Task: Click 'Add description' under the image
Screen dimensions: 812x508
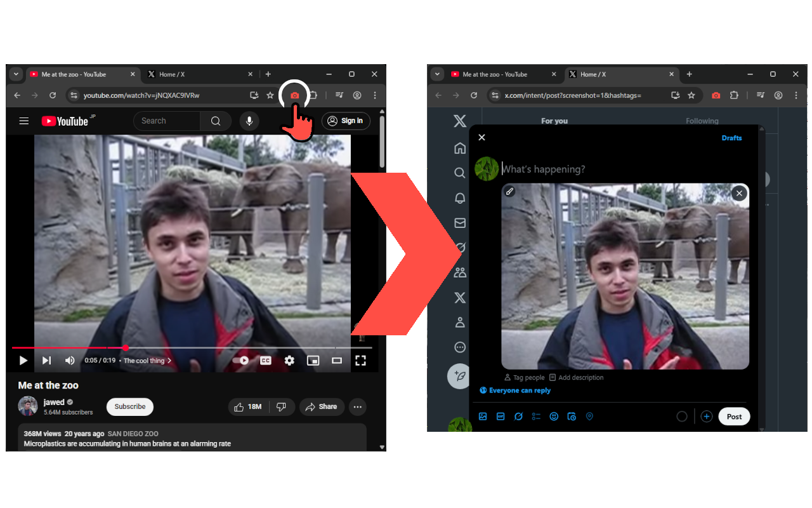Action: 576,377
